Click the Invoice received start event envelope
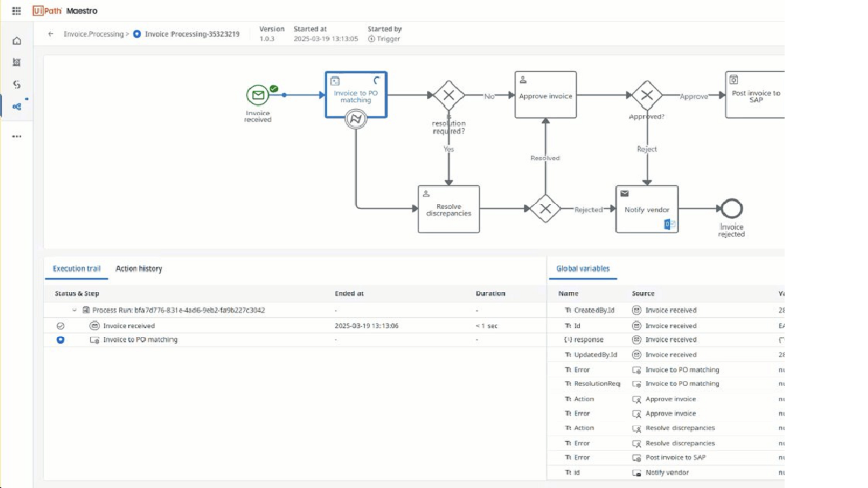Viewport: 868px width, 488px height. (x=257, y=95)
